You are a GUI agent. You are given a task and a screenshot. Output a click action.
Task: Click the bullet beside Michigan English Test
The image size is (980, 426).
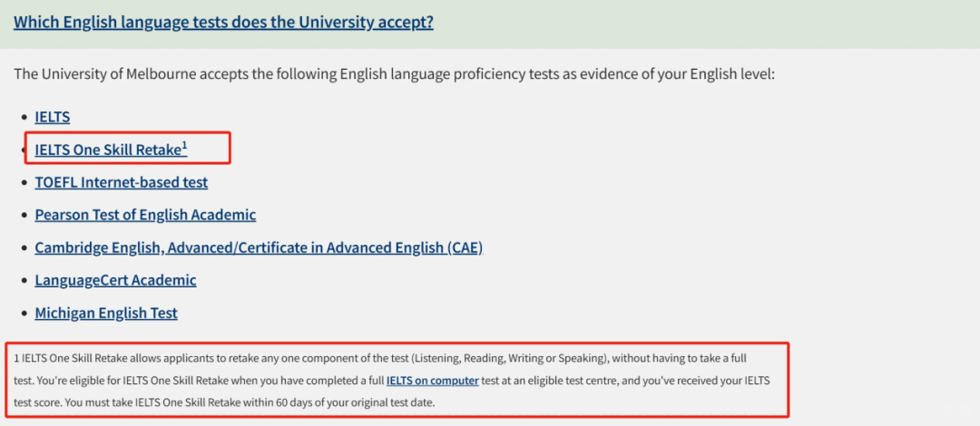pos(24,314)
